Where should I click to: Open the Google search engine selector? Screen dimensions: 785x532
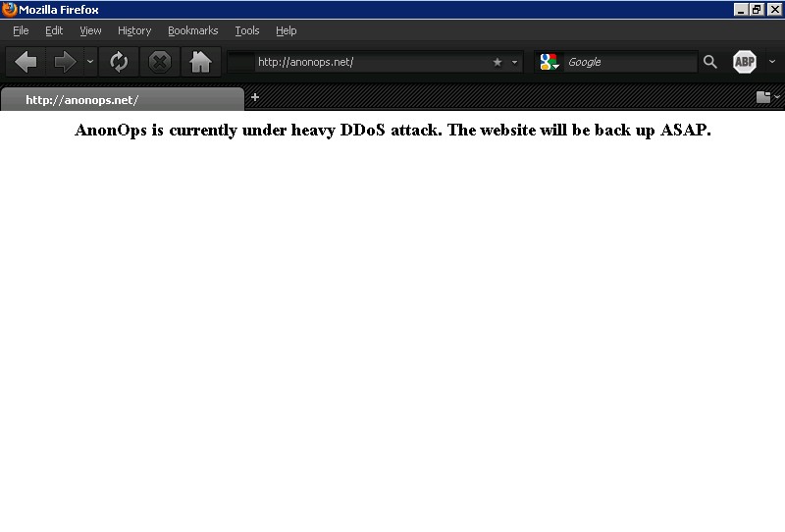pyautogui.click(x=549, y=62)
